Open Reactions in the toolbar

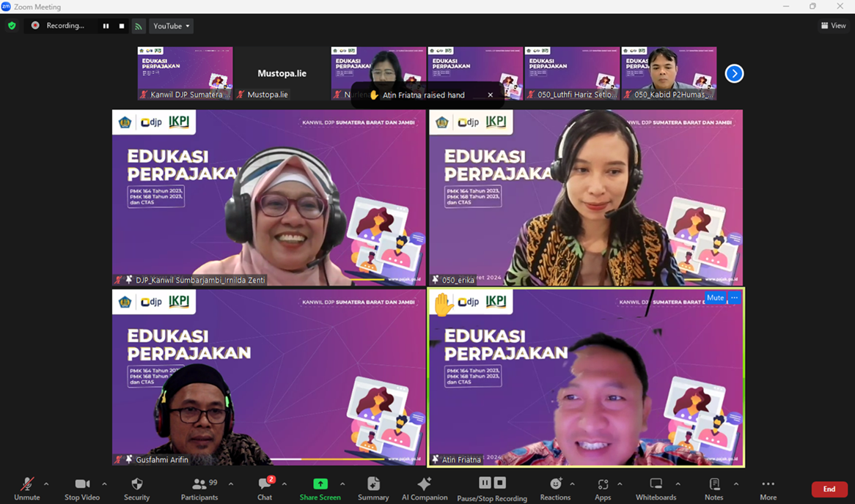click(x=555, y=484)
